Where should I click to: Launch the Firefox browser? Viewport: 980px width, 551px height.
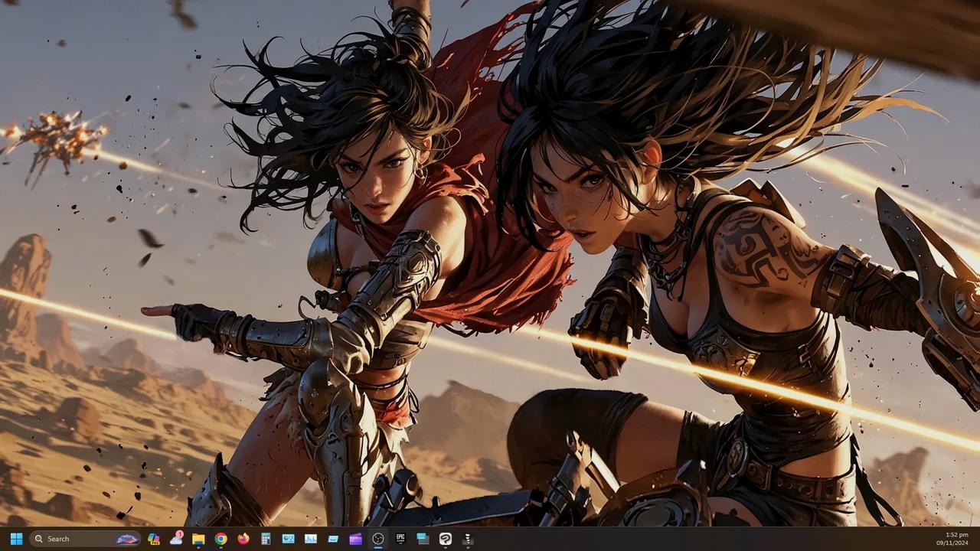coord(243,539)
